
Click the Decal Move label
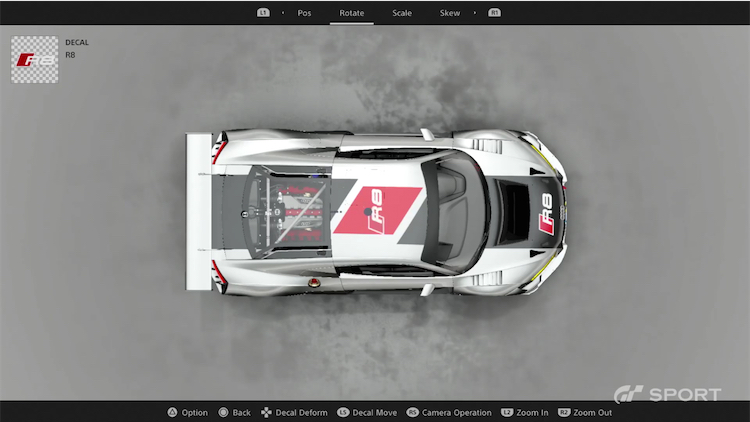coord(375,412)
